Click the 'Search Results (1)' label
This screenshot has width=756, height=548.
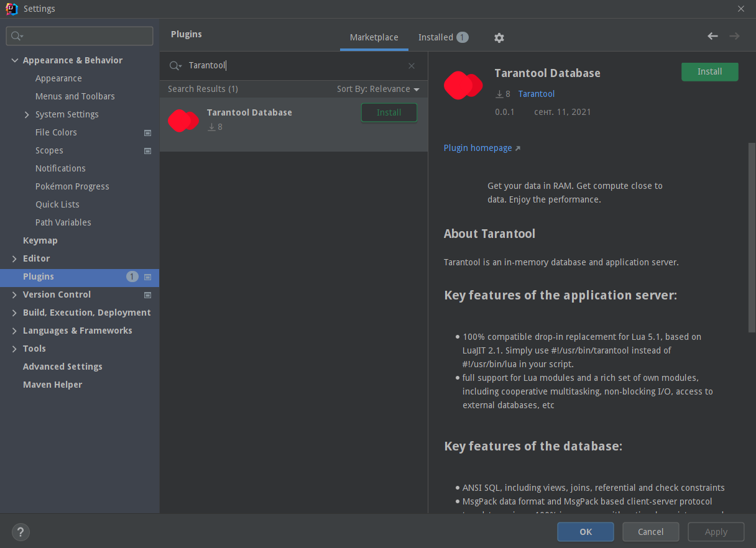click(x=203, y=89)
